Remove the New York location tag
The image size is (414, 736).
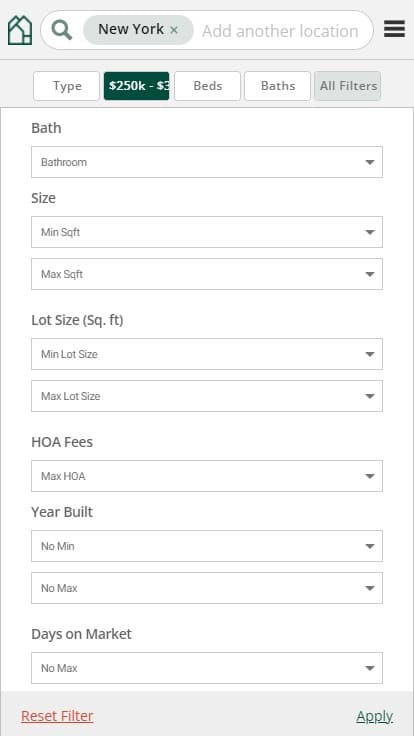click(174, 30)
